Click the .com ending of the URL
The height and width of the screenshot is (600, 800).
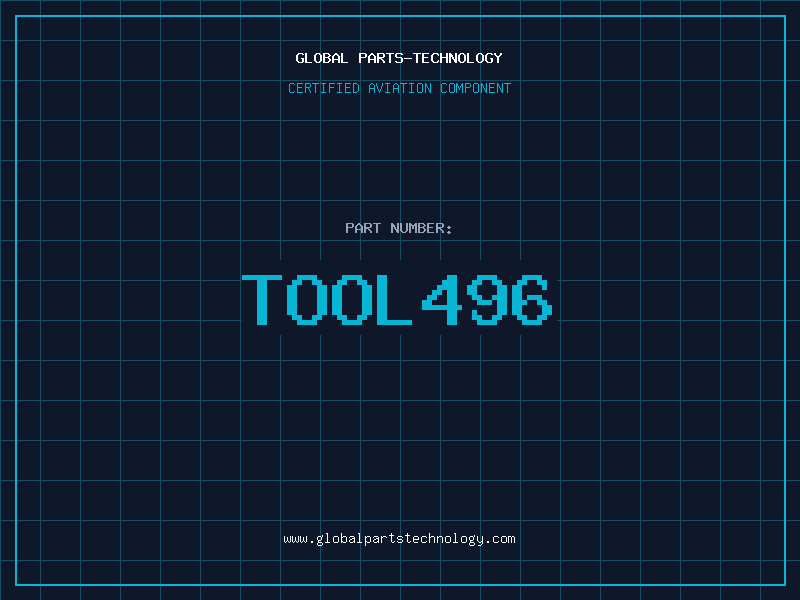point(501,539)
